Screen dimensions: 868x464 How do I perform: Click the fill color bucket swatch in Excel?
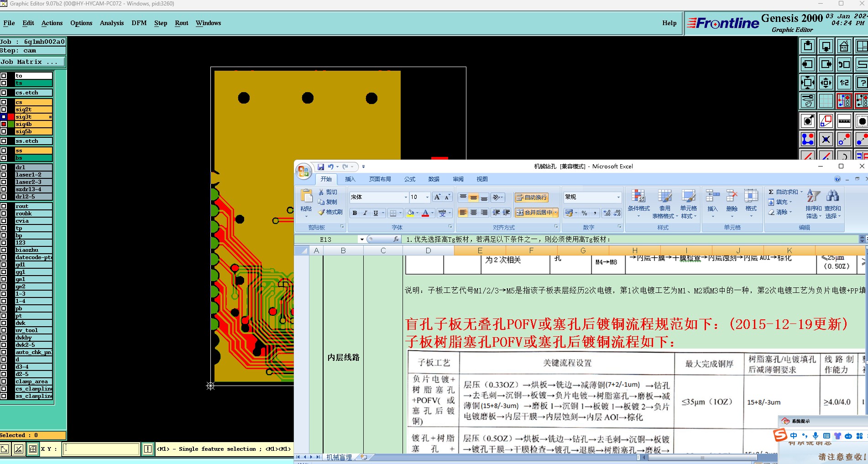(x=410, y=213)
